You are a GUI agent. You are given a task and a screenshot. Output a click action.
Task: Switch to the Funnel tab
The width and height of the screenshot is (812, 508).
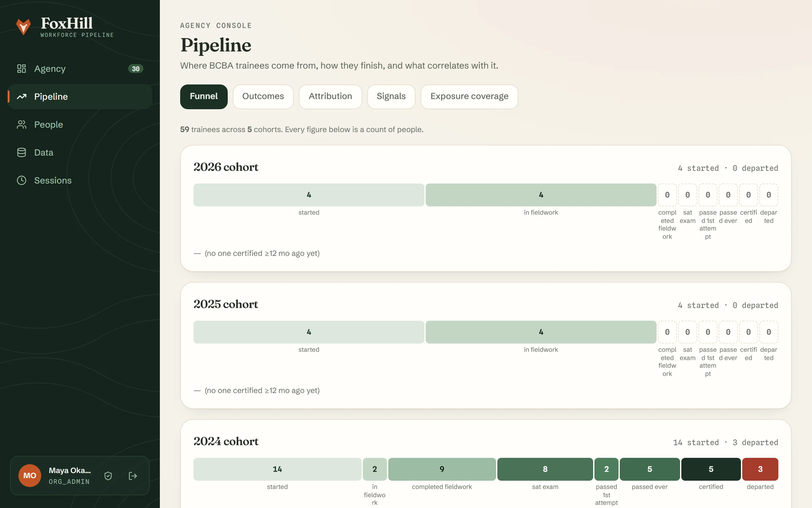pos(204,97)
